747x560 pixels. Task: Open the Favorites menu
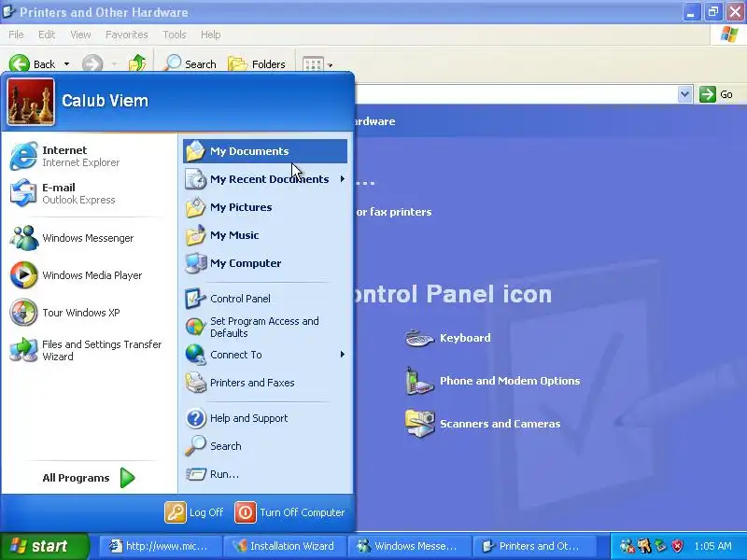click(127, 35)
